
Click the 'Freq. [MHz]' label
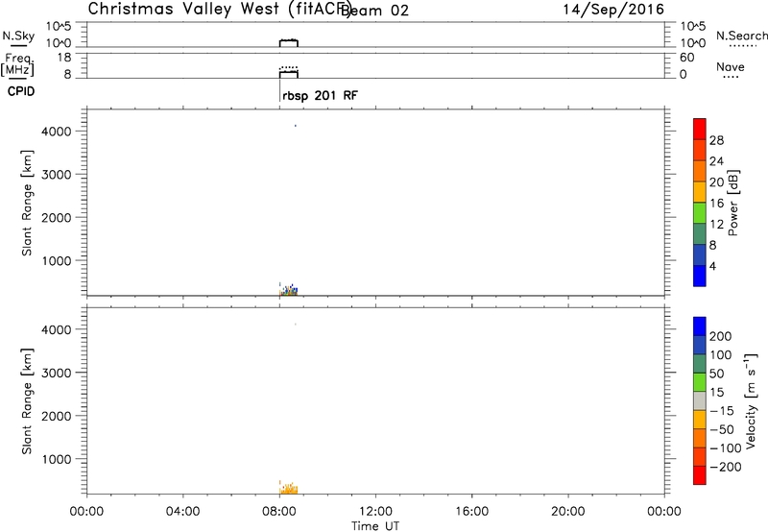[17, 64]
